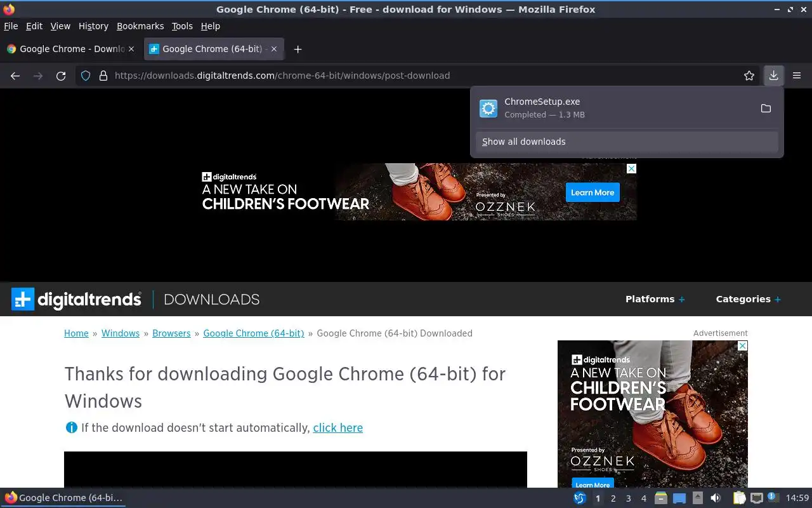Close the top banner ad
Viewport: 812px width, 508px height.
[x=631, y=168]
